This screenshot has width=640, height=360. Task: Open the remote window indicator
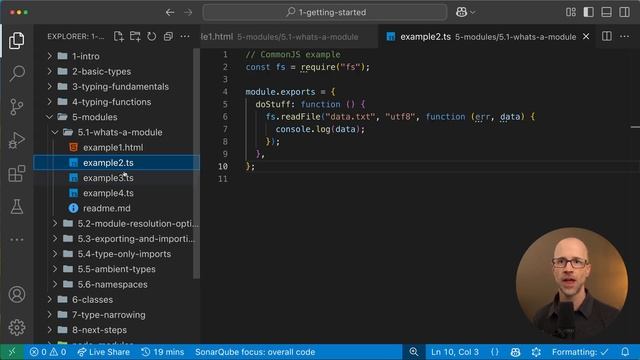(x=12, y=352)
